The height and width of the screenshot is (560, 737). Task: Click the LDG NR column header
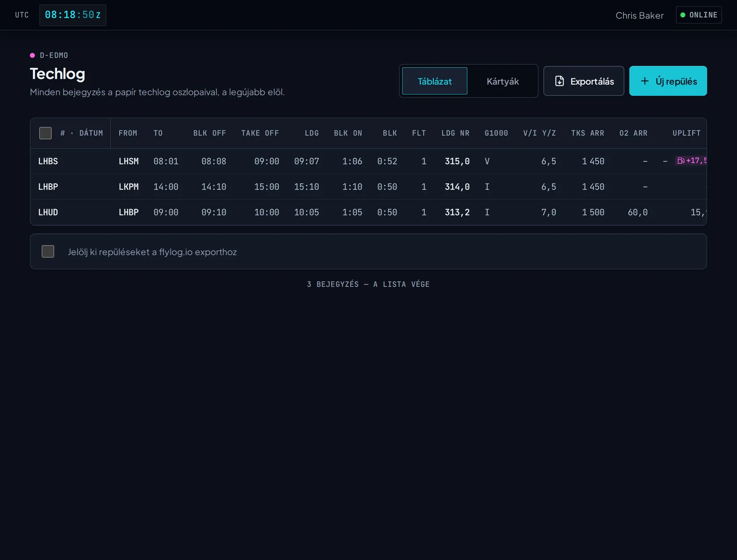455,133
